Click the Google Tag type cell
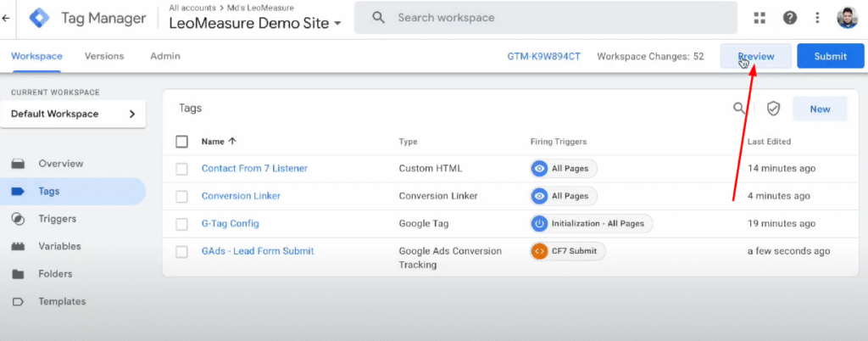The height and width of the screenshot is (341, 868). [x=424, y=224]
